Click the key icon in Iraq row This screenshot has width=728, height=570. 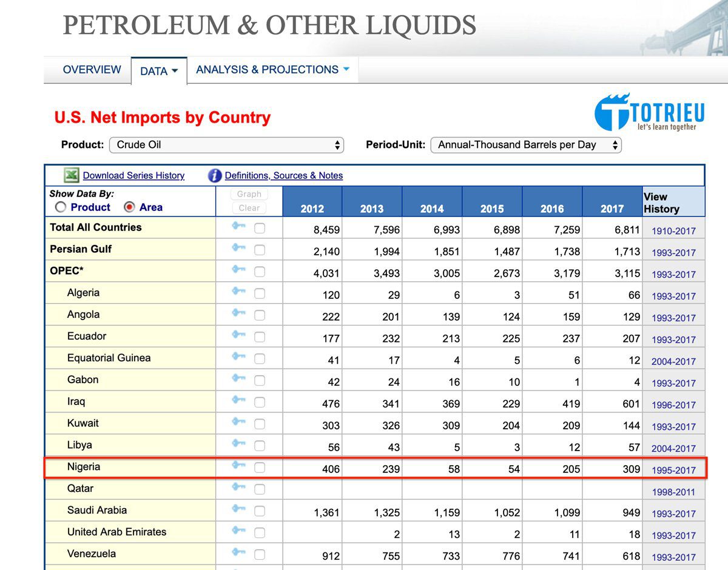click(x=238, y=401)
